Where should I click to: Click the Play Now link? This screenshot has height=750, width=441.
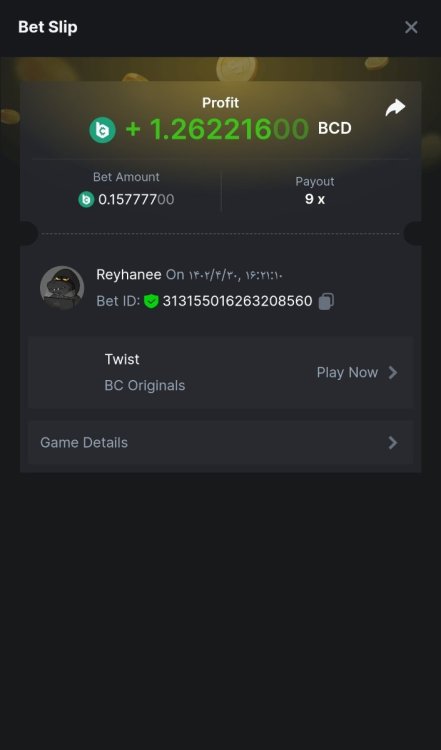tap(347, 373)
